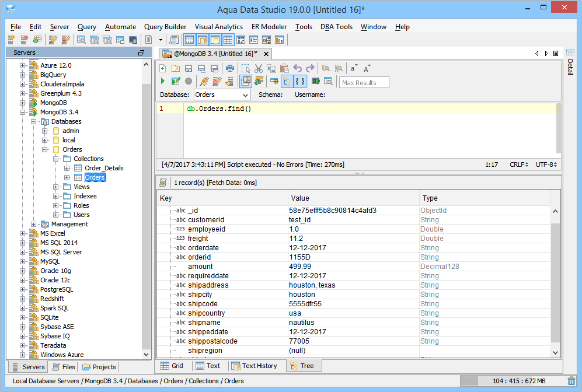Click the execute-edit icon with green pencil
This screenshot has height=392, width=582.
[176, 81]
